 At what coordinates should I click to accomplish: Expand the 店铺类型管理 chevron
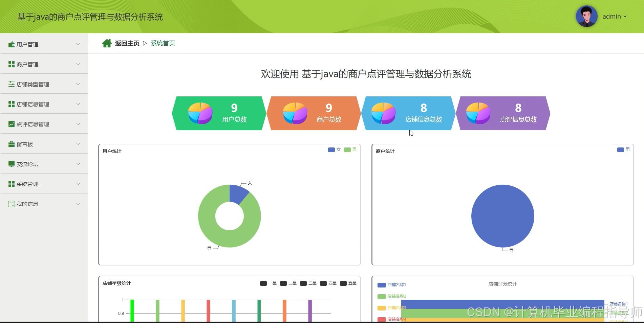click(78, 84)
